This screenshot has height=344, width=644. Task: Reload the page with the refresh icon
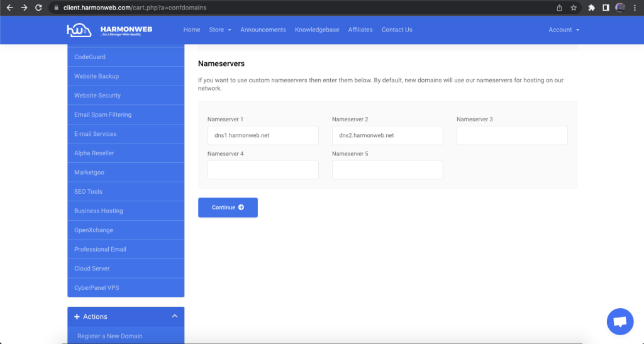click(x=38, y=8)
